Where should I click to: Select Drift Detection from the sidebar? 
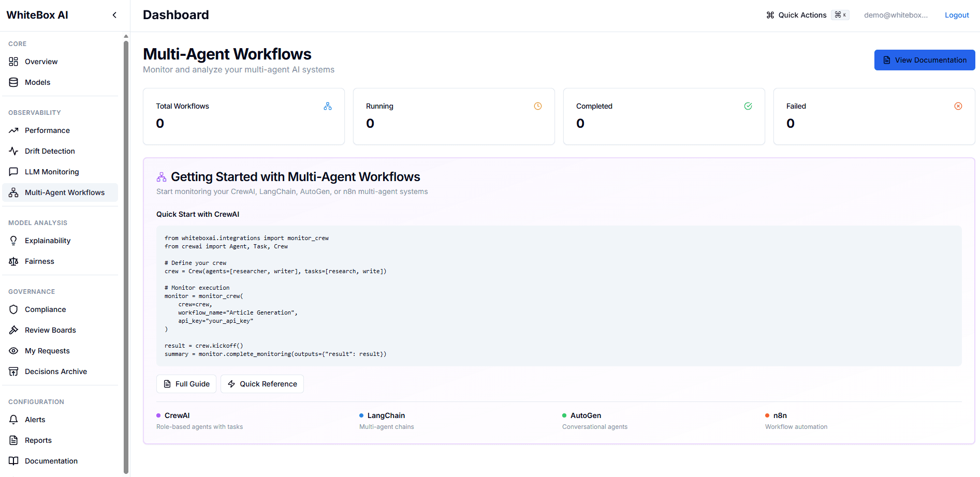pyautogui.click(x=60, y=151)
